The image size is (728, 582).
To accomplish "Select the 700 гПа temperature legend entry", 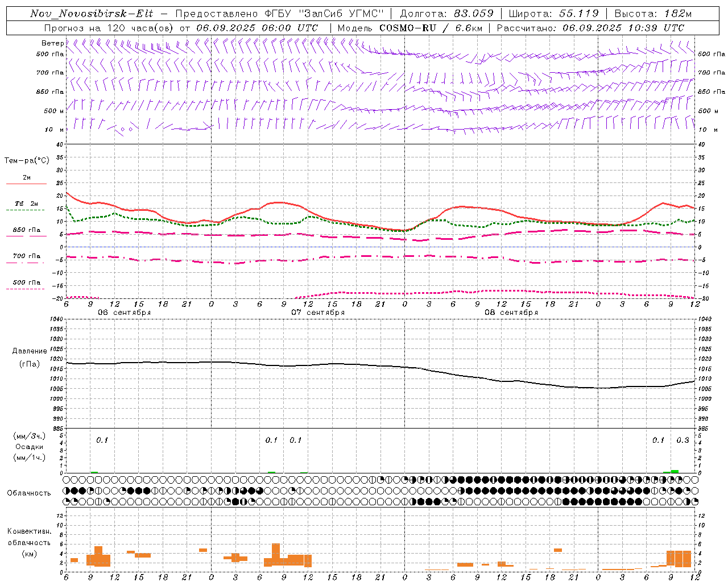I will 26,256.
